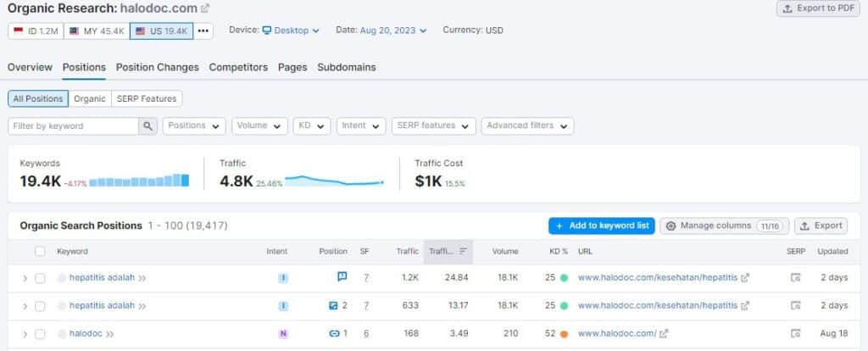Image resolution: width=868 pixels, height=351 pixels.
Task: Click the Traffic trend line chart
Action: 334,181
